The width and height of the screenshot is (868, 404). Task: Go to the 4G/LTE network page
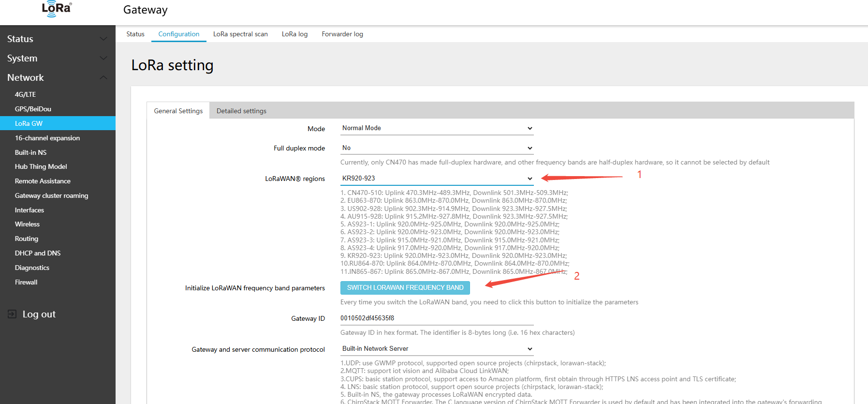[25, 94]
